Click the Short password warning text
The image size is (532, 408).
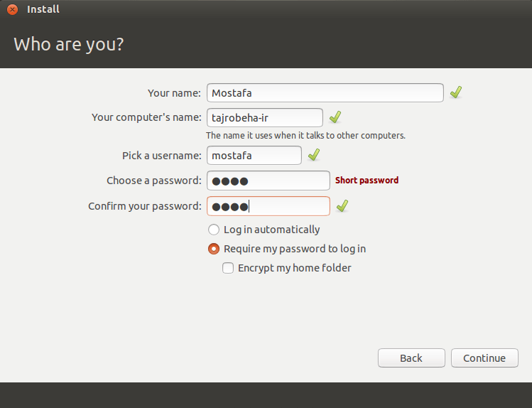click(x=367, y=181)
